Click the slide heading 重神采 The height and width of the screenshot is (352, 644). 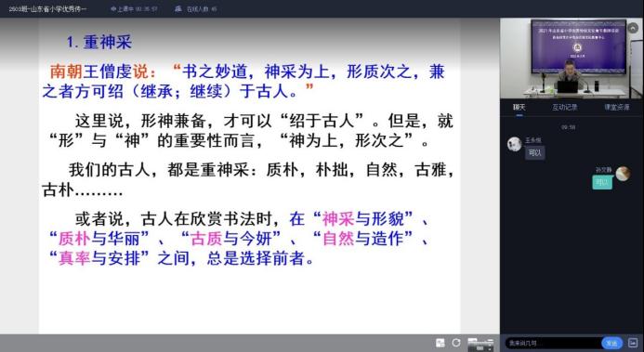point(108,42)
